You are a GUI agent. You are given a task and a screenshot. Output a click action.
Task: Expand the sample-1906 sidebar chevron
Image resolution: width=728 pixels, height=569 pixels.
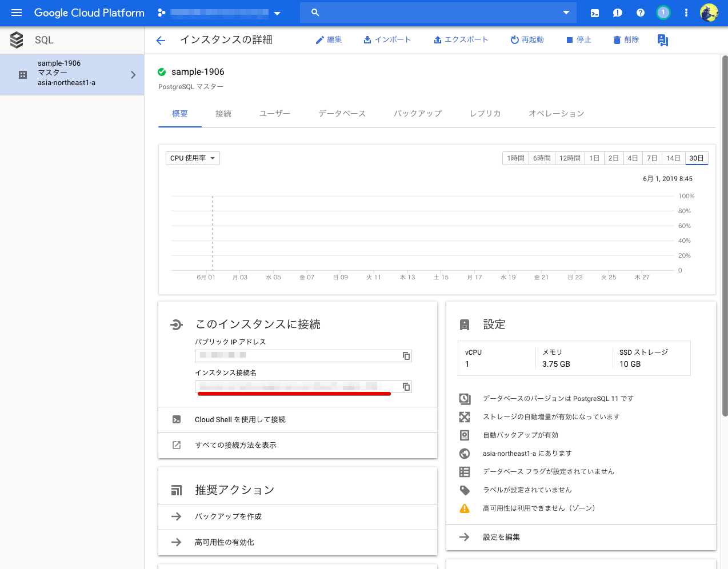click(x=133, y=75)
